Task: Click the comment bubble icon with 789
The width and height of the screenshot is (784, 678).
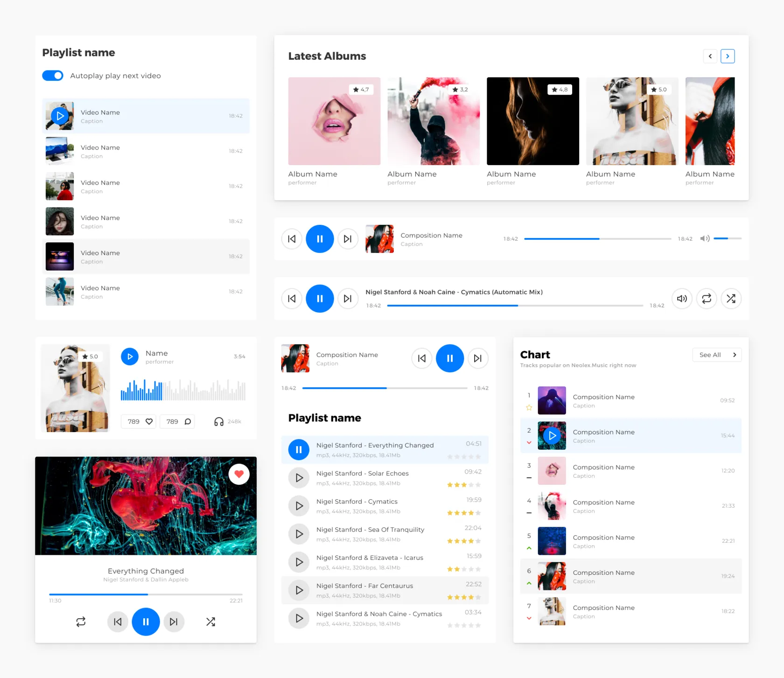Action: click(188, 422)
